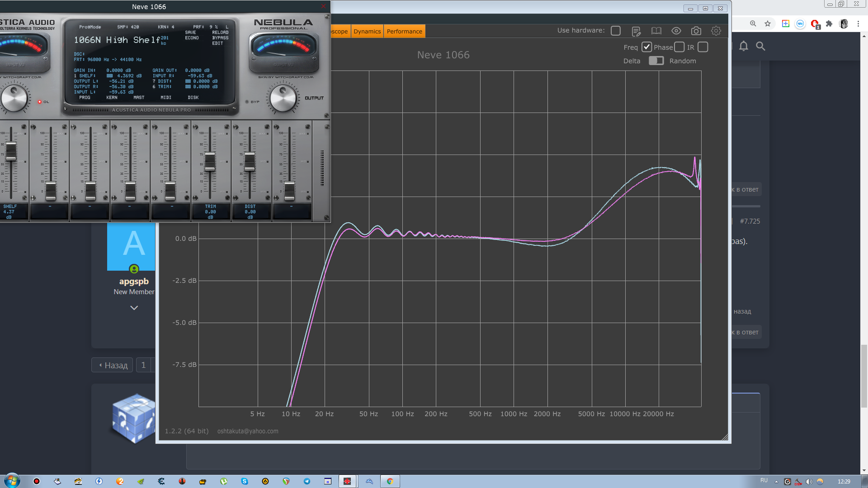Open Chrome profile avatar
Image resolution: width=868 pixels, height=488 pixels.
(x=844, y=23)
